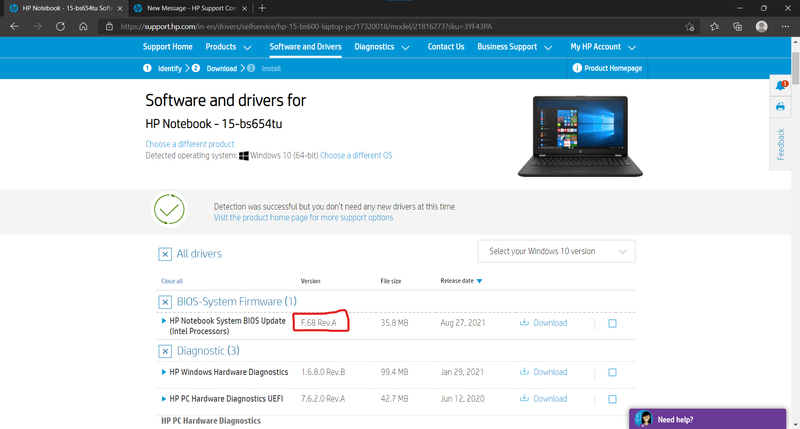The image size is (800, 429).
Task: Close the New Message HP Support tab
Action: (244, 8)
